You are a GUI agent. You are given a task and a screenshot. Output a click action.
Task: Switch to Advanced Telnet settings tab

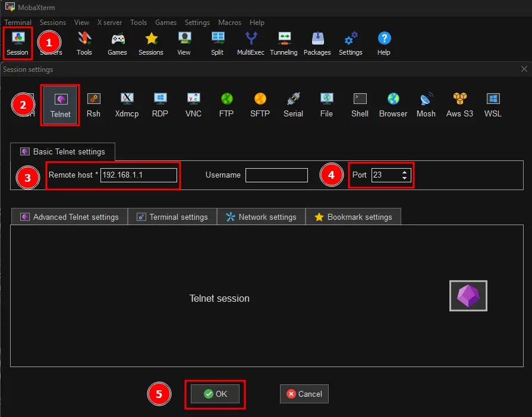coord(70,217)
